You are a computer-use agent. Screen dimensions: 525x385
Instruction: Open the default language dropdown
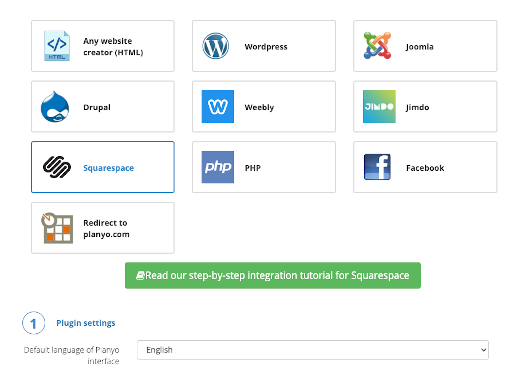(313, 350)
